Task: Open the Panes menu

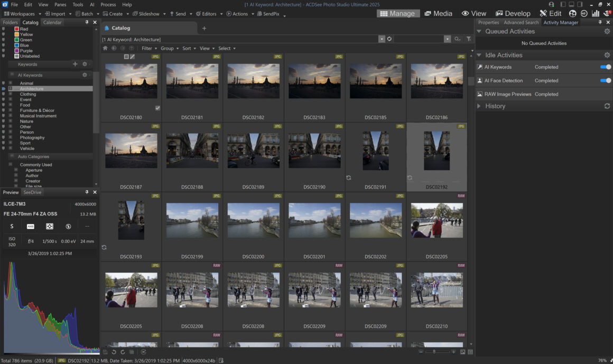Action: pos(60,5)
